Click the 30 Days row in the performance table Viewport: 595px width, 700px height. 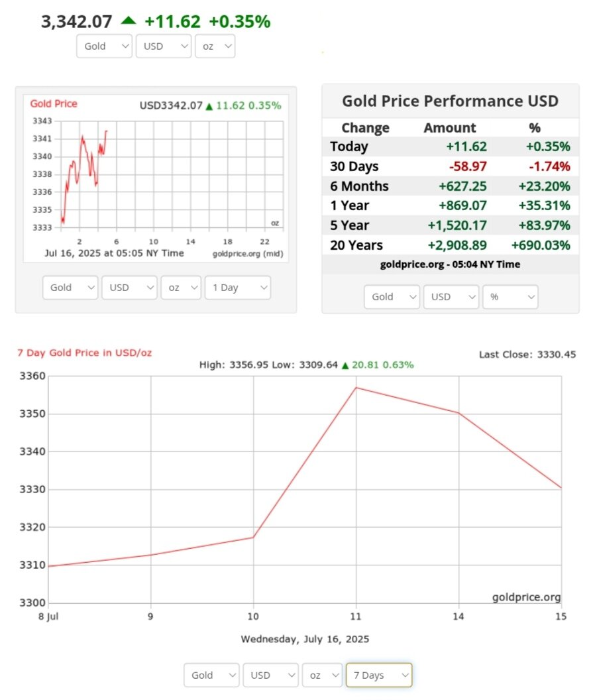coord(450,166)
